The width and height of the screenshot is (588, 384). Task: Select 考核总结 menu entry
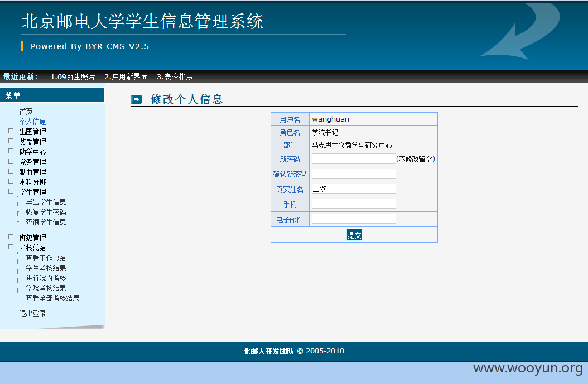[x=32, y=248]
